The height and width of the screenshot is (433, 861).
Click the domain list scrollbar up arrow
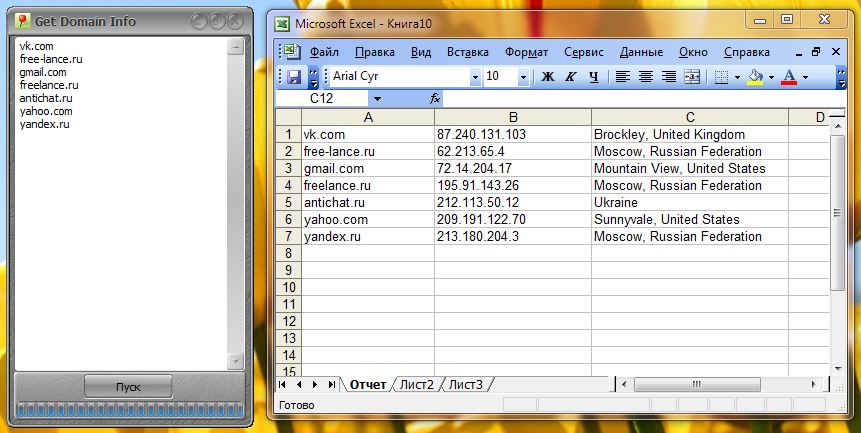click(235, 47)
